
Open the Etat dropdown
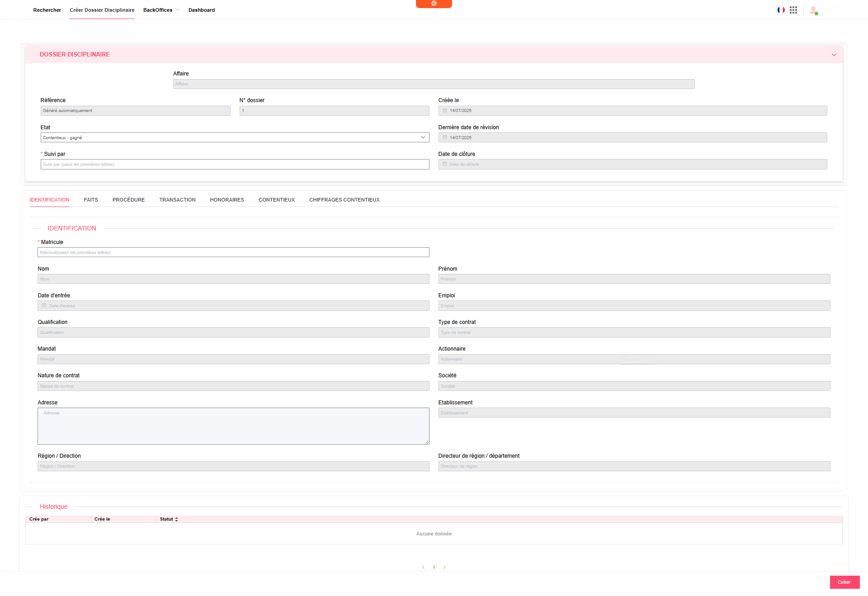pos(235,137)
